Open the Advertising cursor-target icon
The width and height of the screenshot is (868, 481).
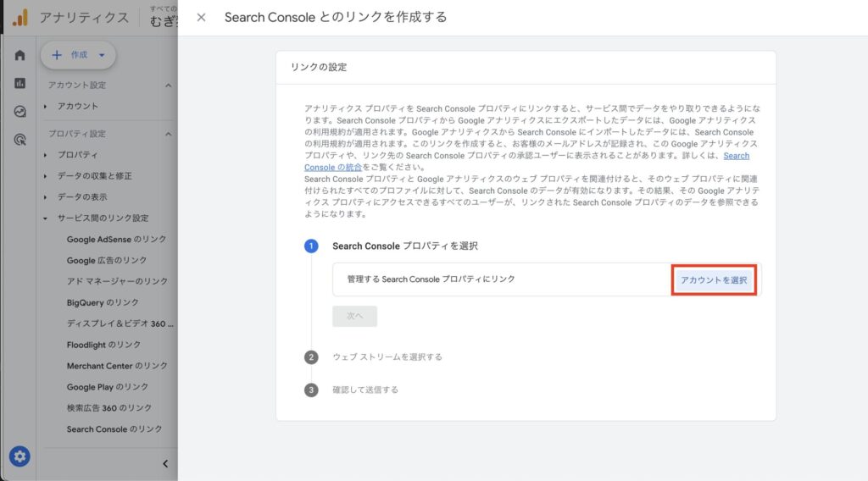[x=20, y=140]
